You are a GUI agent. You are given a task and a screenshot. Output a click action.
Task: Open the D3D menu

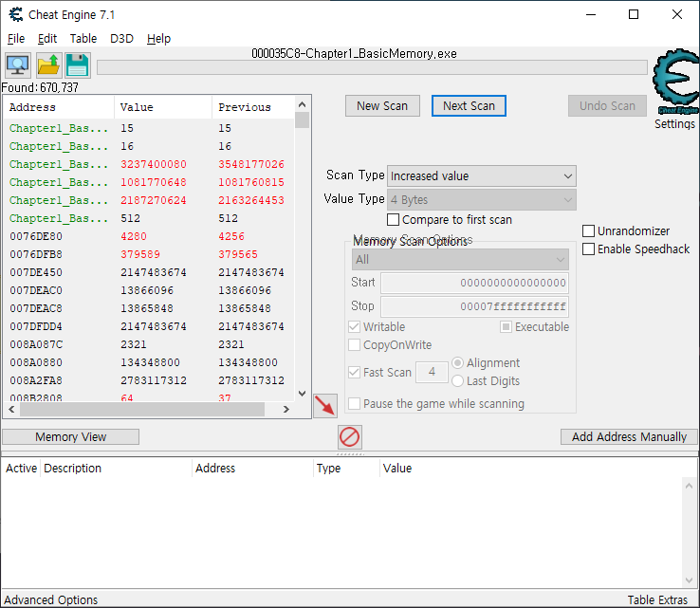click(x=121, y=38)
